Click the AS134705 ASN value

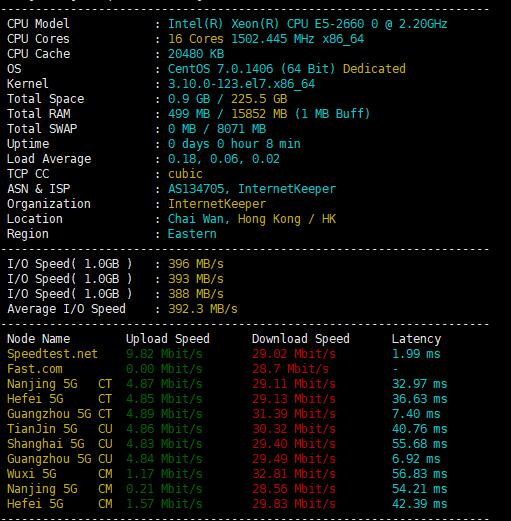pos(196,189)
